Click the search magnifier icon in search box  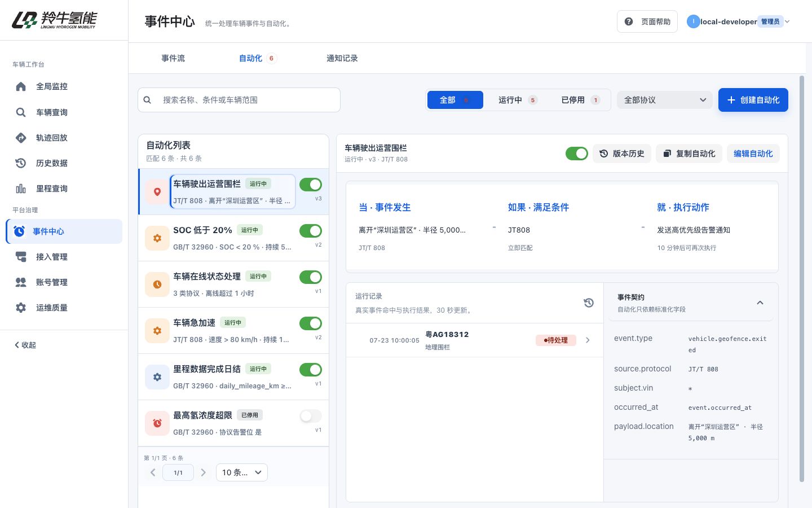click(x=147, y=100)
